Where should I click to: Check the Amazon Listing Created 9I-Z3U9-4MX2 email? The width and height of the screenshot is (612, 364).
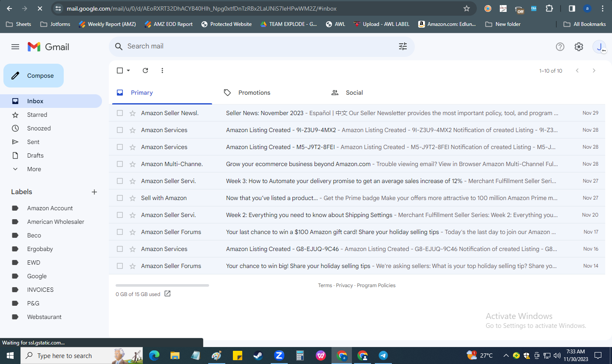click(x=120, y=130)
